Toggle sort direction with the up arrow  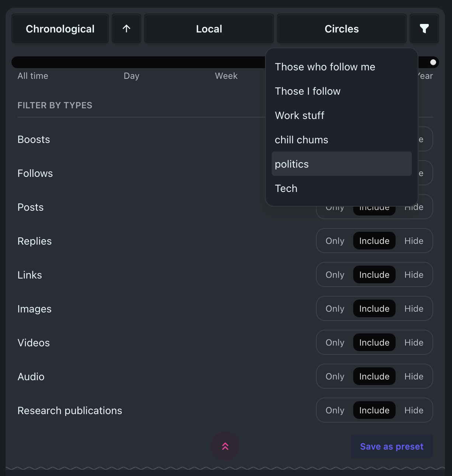click(126, 29)
